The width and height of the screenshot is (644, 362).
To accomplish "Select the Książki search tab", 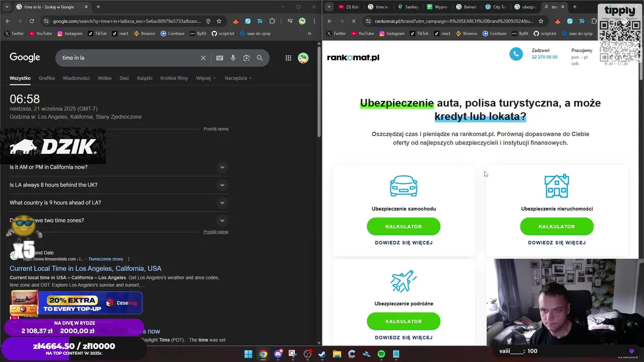I will click(x=144, y=78).
